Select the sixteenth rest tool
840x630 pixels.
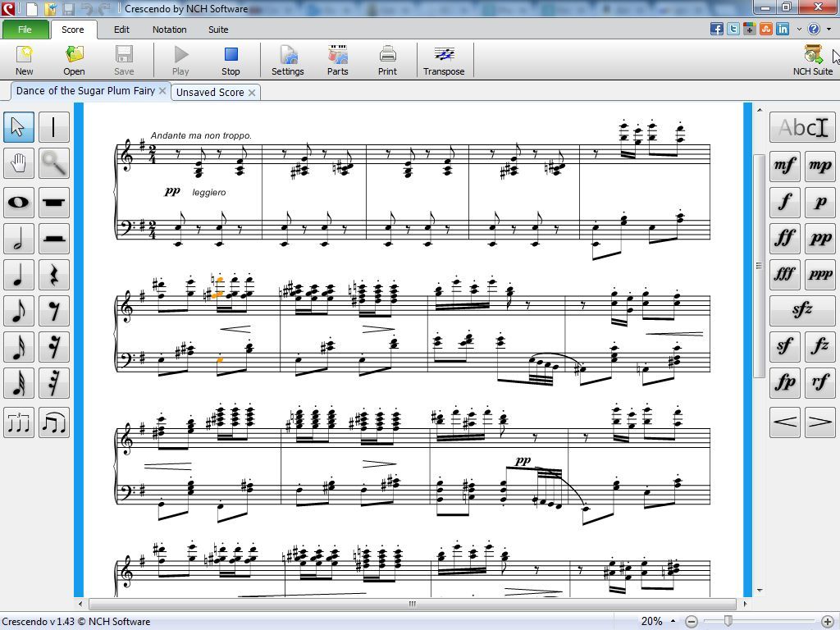[53, 347]
